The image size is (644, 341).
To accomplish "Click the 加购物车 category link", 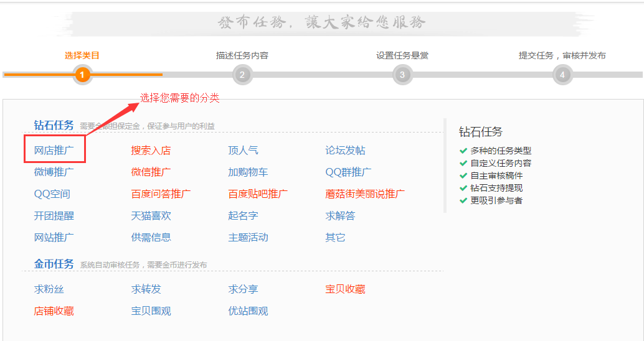I will pos(248,172).
